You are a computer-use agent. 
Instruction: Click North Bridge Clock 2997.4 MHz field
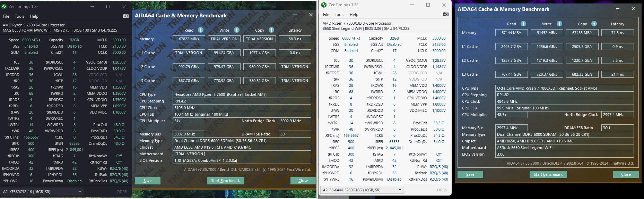tap(617, 115)
